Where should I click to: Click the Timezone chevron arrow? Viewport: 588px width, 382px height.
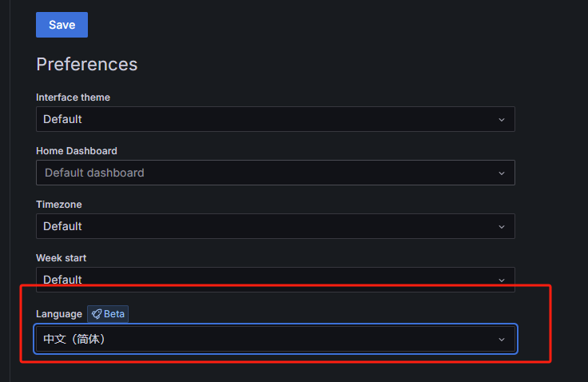click(502, 227)
